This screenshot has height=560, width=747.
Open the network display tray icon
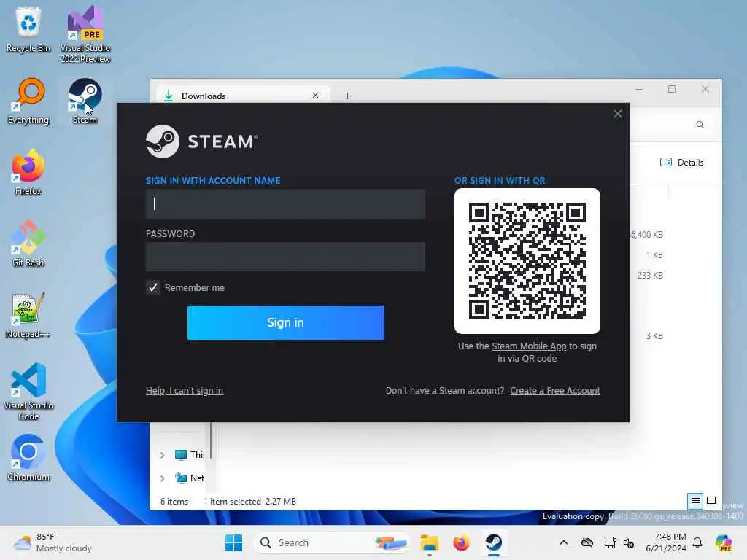pos(610,542)
